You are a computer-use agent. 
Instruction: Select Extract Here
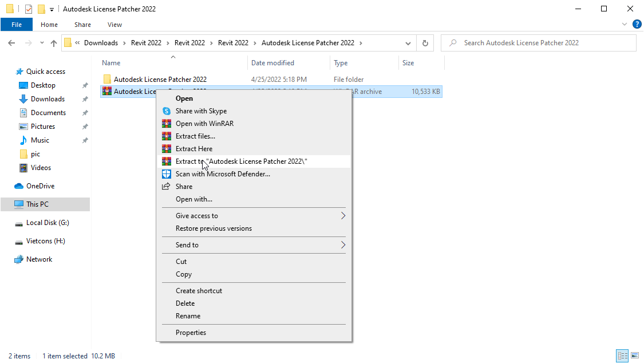[x=194, y=149]
